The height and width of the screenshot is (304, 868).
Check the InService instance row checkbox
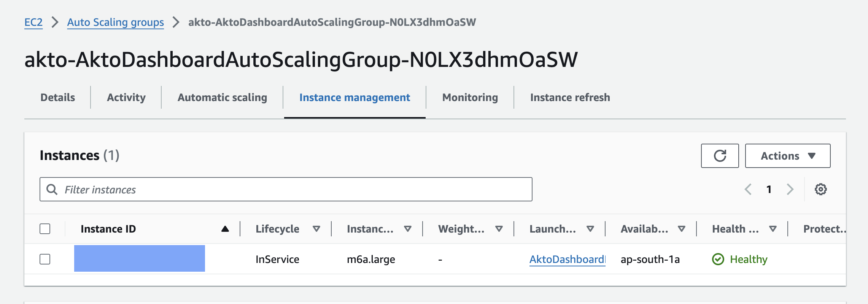45,259
